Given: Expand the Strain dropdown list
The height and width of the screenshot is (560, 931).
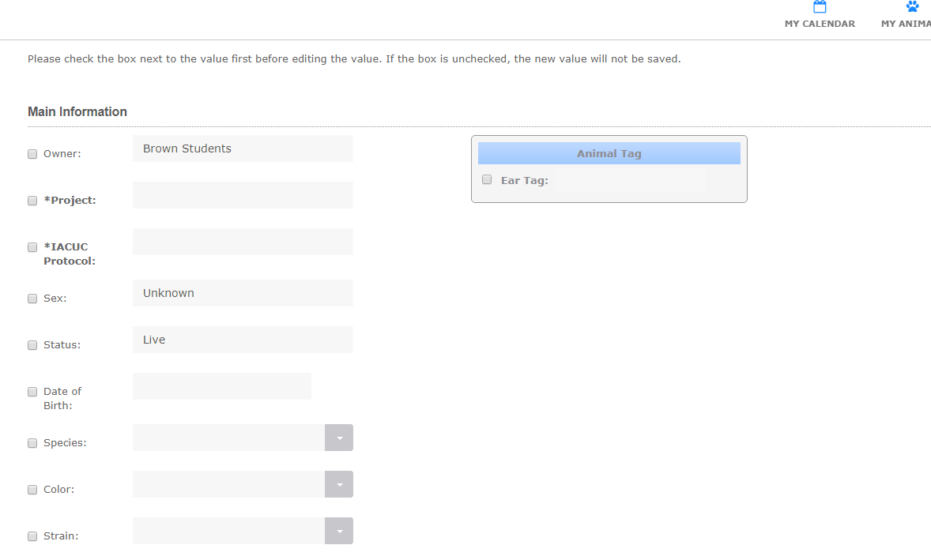Looking at the screenshot, I should pos(339,531).
